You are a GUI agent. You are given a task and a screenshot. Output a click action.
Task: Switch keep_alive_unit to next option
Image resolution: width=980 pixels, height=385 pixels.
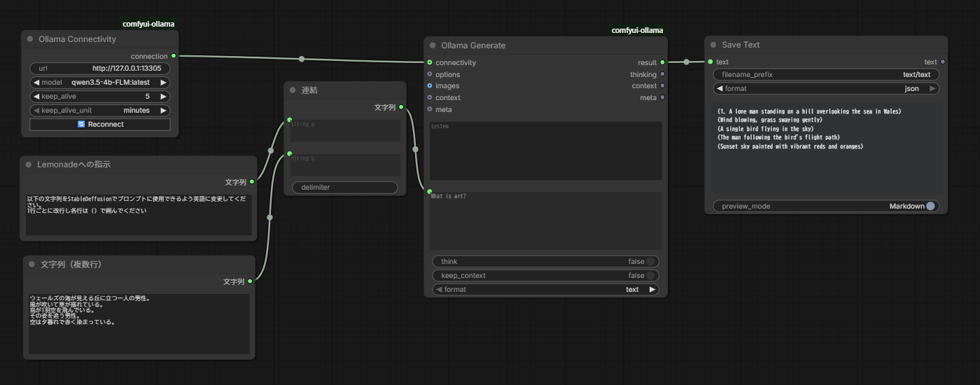tap(164, 110)
